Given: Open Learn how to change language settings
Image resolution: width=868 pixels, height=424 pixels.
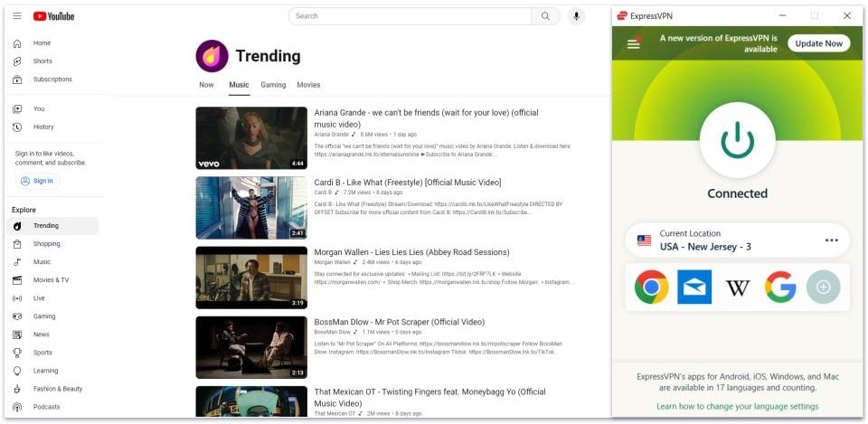Looking at the screenshot, I should pyautogui.click(x=738, y=406).
